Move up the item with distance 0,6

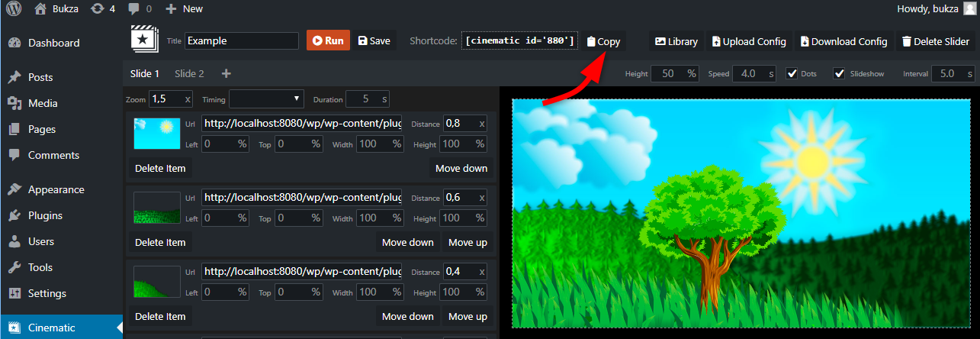pyautogui.click(x=468, y=242)
